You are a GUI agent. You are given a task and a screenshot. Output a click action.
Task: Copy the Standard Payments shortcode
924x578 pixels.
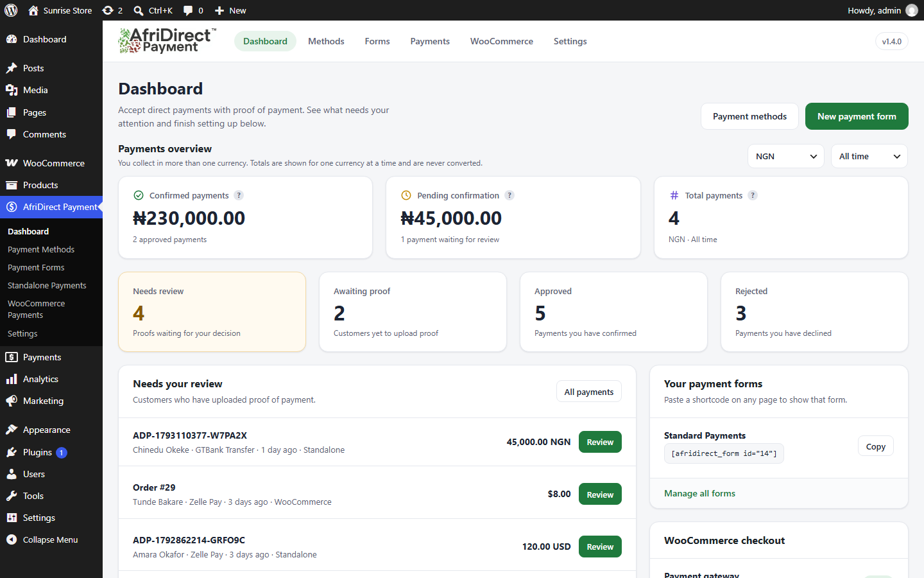pos(875,446)
